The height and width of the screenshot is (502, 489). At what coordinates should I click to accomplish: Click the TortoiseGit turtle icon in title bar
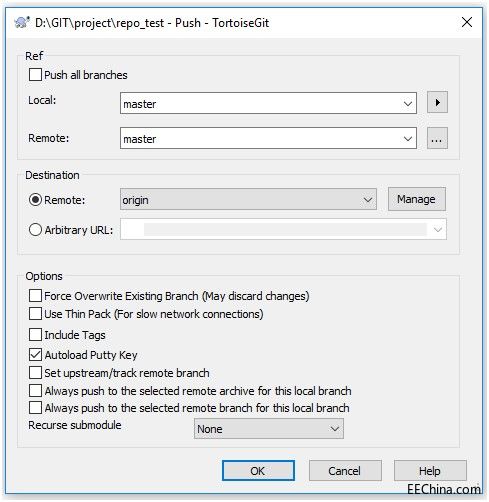click(x=22, y=22)
